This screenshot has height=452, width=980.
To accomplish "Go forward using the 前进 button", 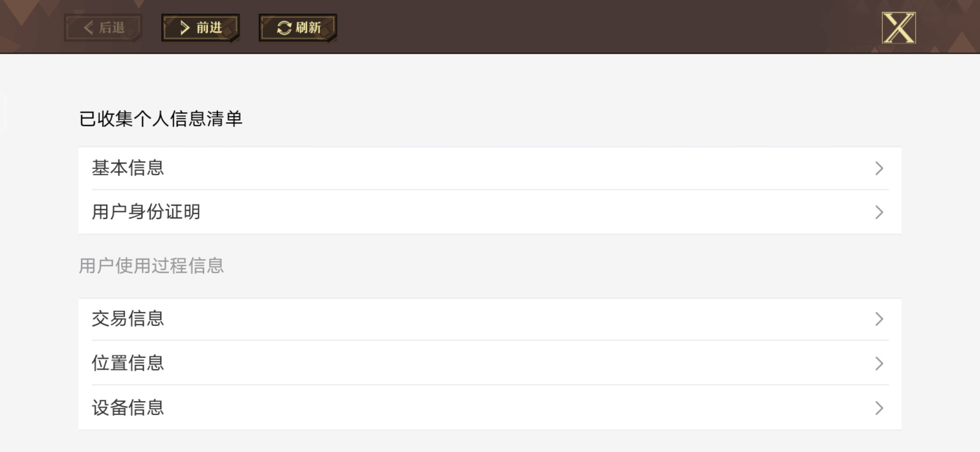I will point(201,28).
